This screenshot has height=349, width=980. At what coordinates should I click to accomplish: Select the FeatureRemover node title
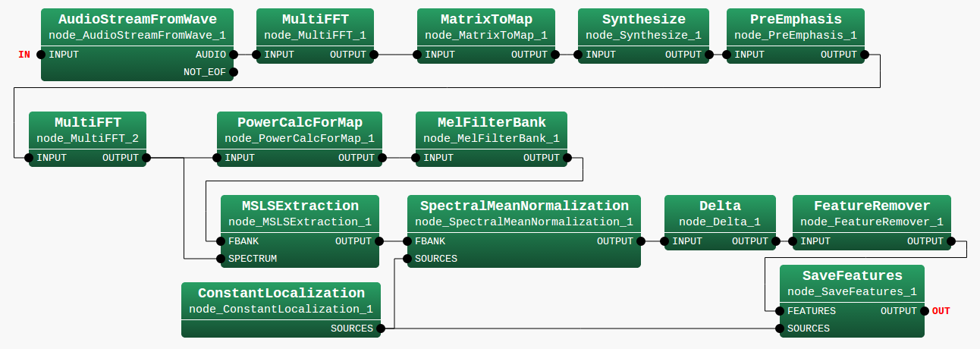872,206
